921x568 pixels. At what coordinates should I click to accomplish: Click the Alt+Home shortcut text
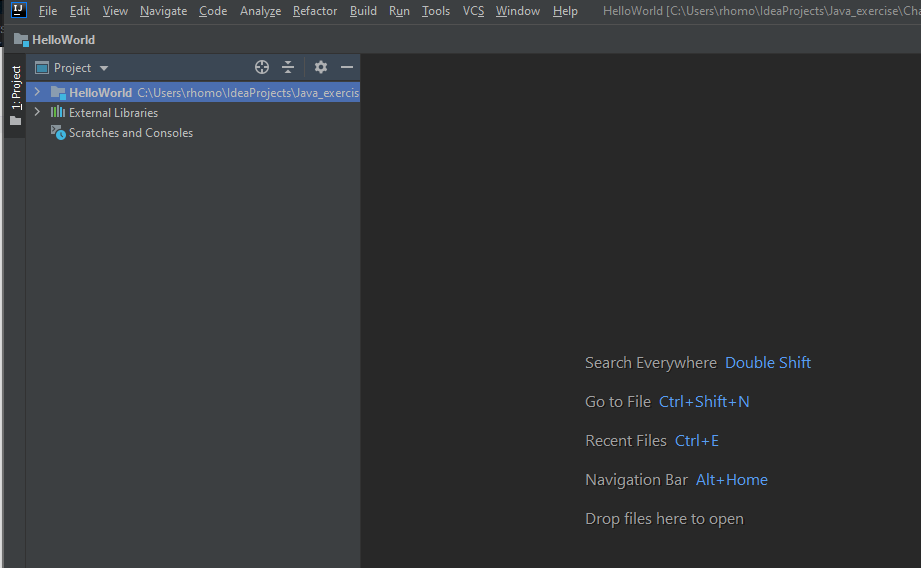(731, 480)
